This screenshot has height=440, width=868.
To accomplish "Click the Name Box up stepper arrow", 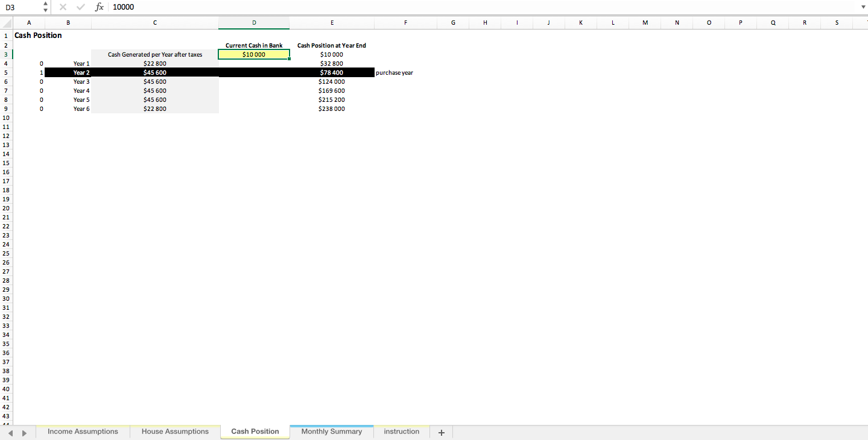I will (x=45, y=4).
